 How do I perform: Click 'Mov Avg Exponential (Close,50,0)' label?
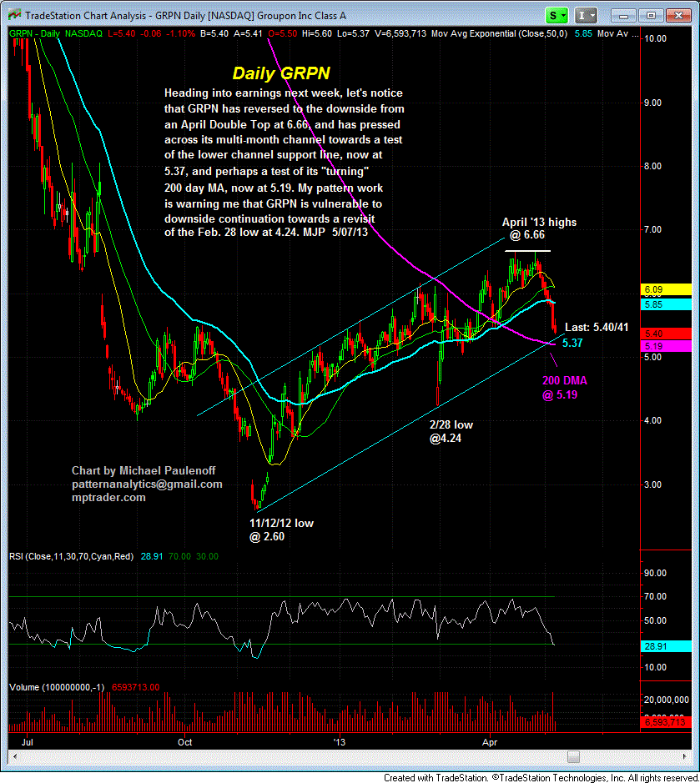(x=499, y=33)
